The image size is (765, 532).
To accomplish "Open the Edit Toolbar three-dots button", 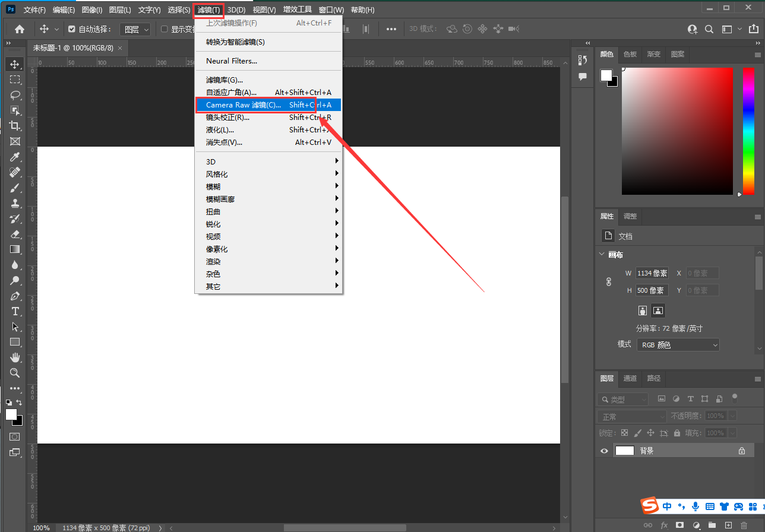I will pyautogui.click(x=15, y=388).
